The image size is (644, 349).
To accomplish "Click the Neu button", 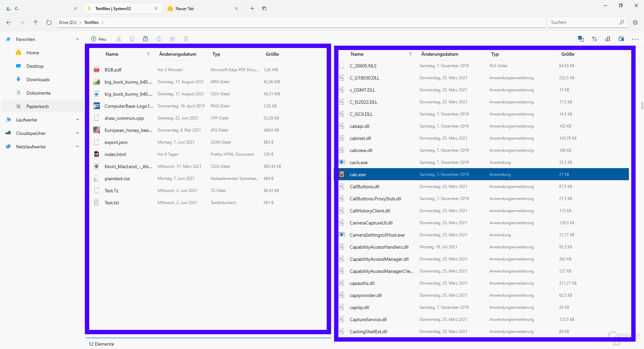I will pyautogui.click(x=99, y=39).
